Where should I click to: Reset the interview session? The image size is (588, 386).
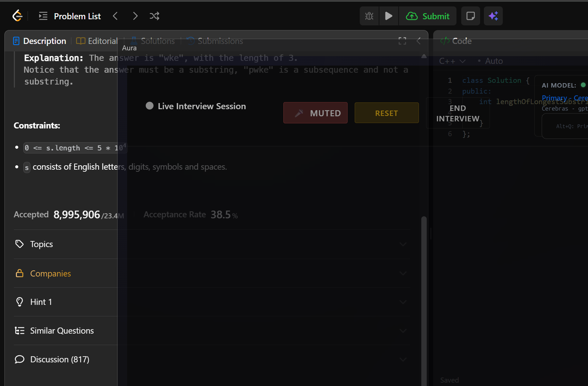386,113
